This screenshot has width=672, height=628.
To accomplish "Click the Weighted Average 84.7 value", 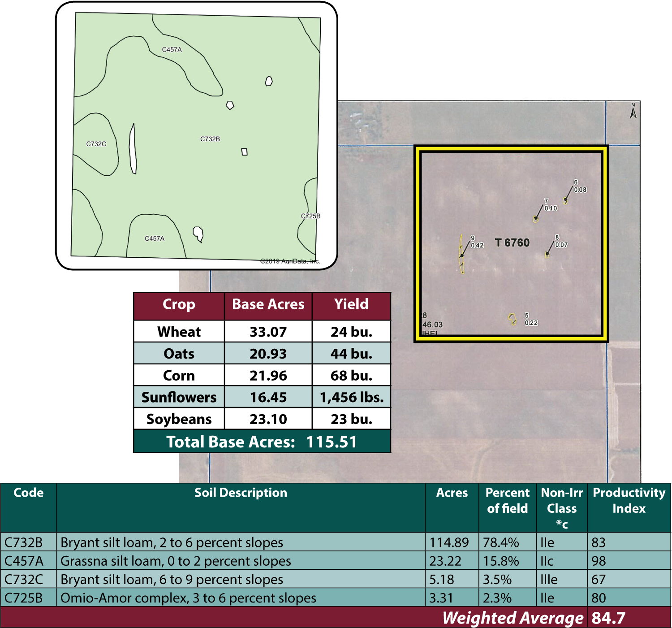I will (x=608, y=618).
